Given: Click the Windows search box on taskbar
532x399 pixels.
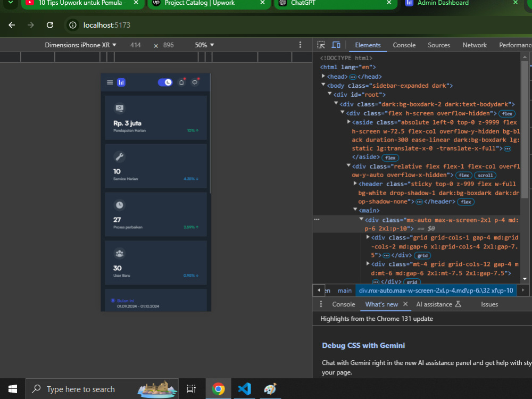Looking at the screenshot, I should coord(102,389).
